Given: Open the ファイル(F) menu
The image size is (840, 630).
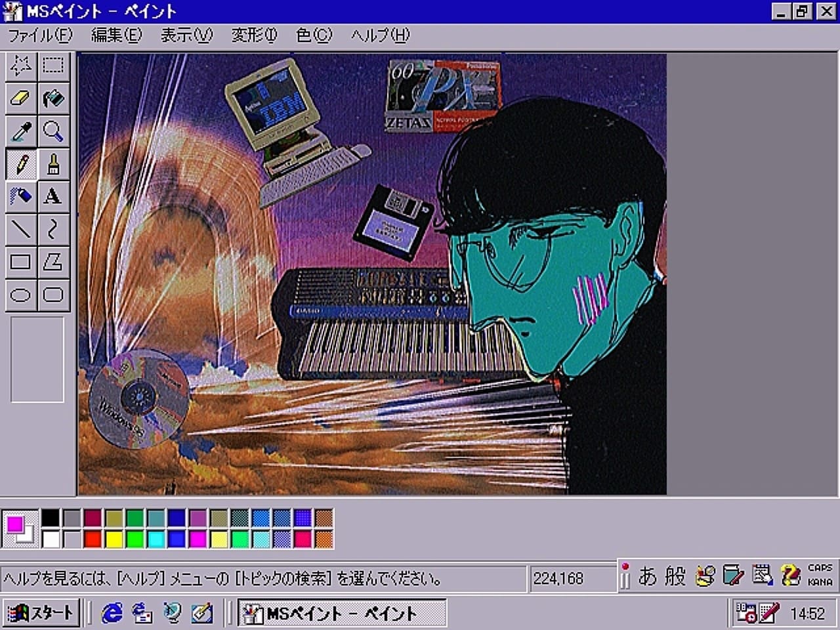Looking at the screenshot, I should click(x=40, y=35).
